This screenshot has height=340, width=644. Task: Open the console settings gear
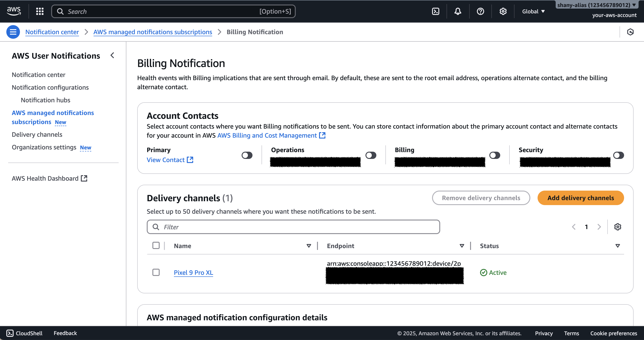[502, 11]
